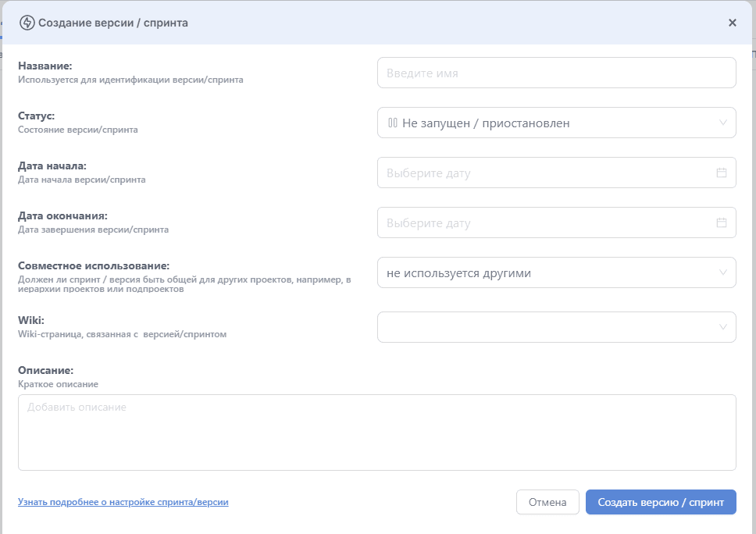This screenshot has width=756, height=534.
Task: Select the Не запущен / приостановлен status box
Action: 556,123
